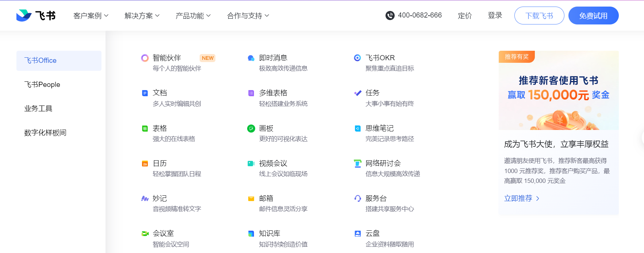This screenshot has height=253, width=644.
Task: Open the 日历 calendar icon
Action: click(145, 164)
